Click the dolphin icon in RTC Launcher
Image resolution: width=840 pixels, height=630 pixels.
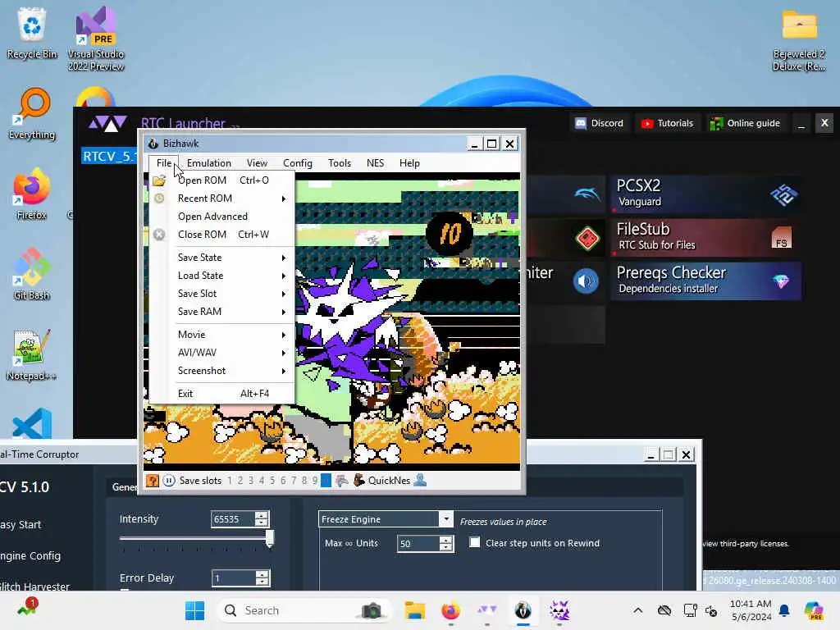[x=587, y=194]
